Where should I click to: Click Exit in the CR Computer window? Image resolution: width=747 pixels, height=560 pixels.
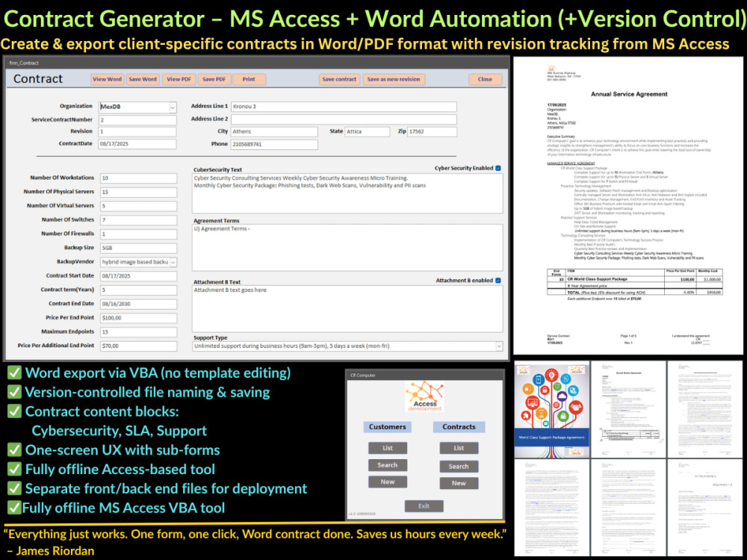(424, 506)
